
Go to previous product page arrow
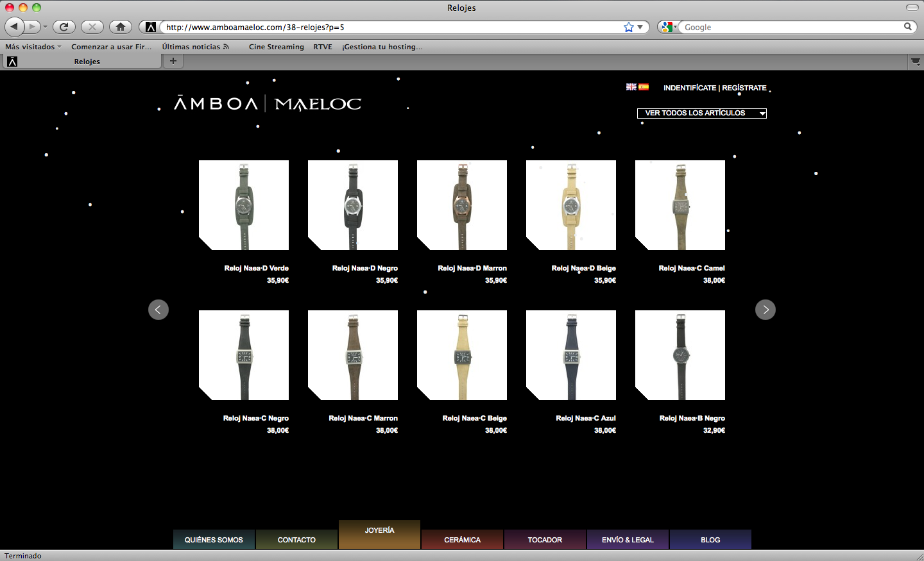tap(158, 310)
